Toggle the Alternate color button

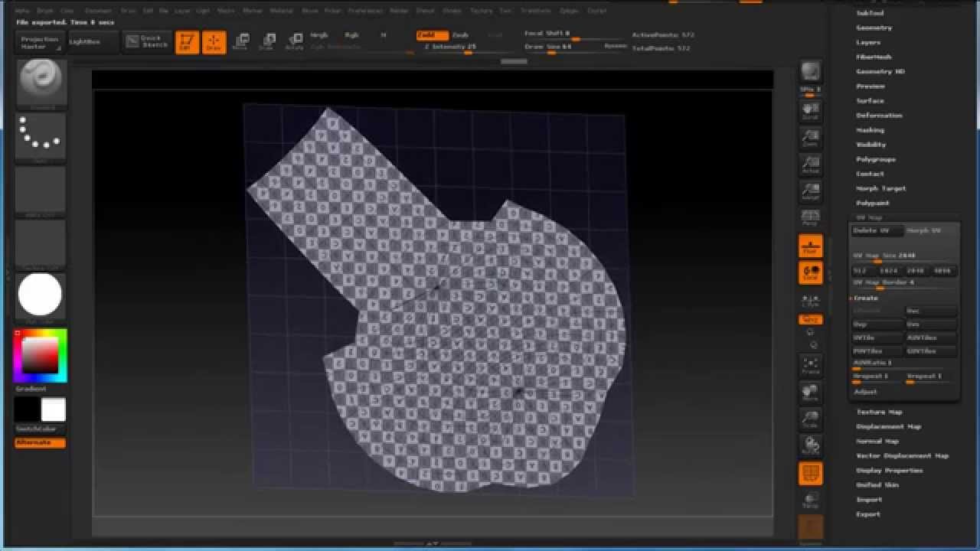click(x=40, y=443)
